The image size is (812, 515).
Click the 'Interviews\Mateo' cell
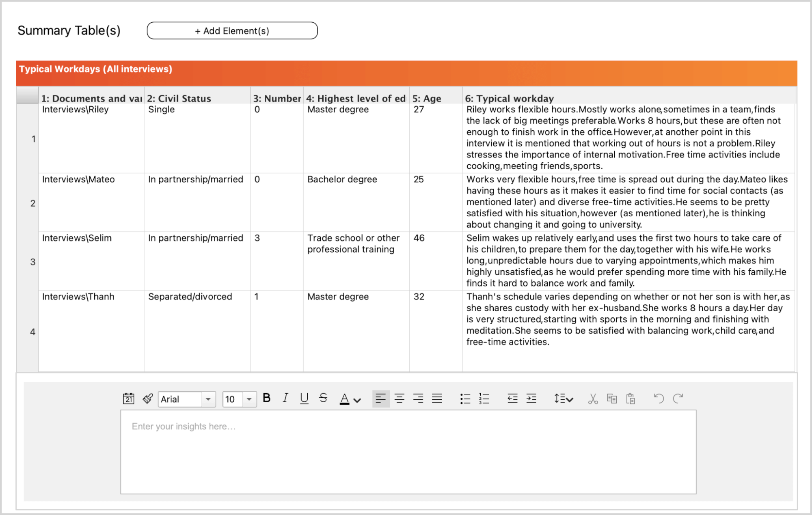[x=91, y=203]
